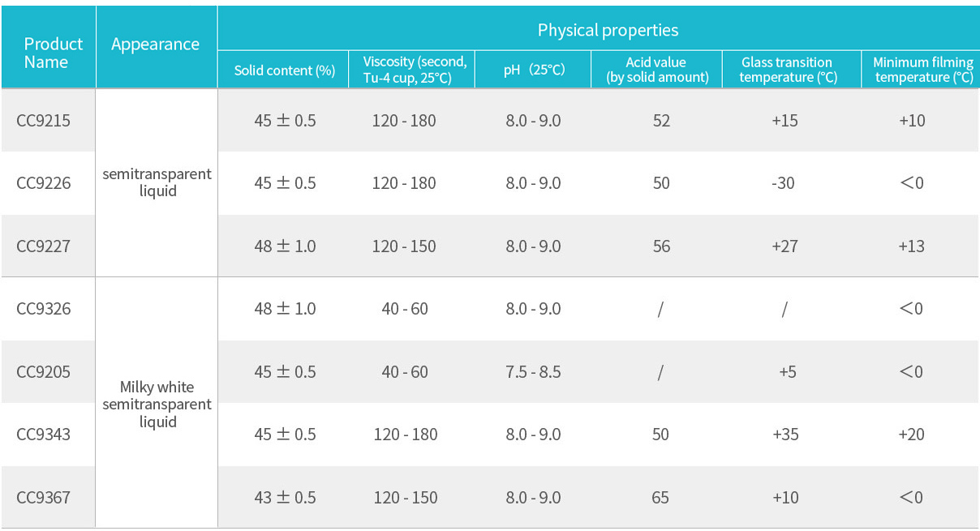Click the Milky white semitransparent liquid cell

click(157, 405)
